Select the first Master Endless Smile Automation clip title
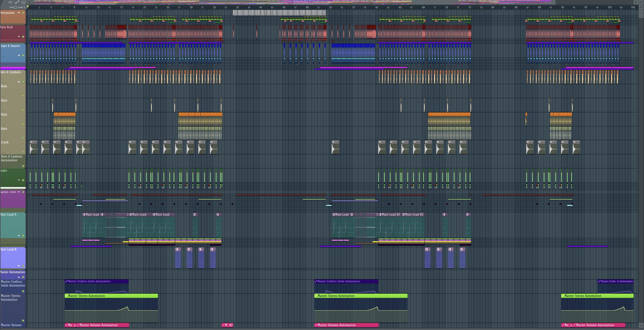The height and width of the screenshot is (330, 644). point(89,282)
